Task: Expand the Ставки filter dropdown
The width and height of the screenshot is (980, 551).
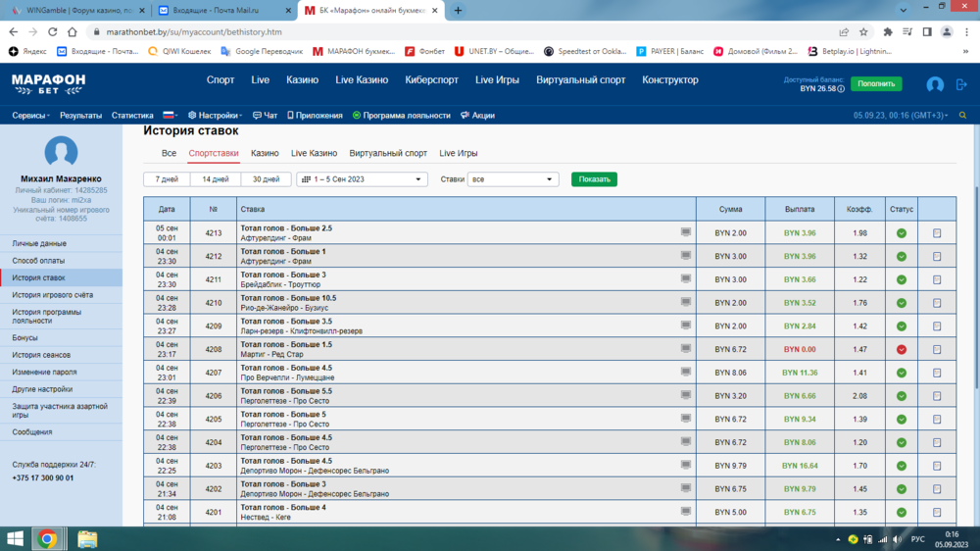Action: click(x=513, y=179)
